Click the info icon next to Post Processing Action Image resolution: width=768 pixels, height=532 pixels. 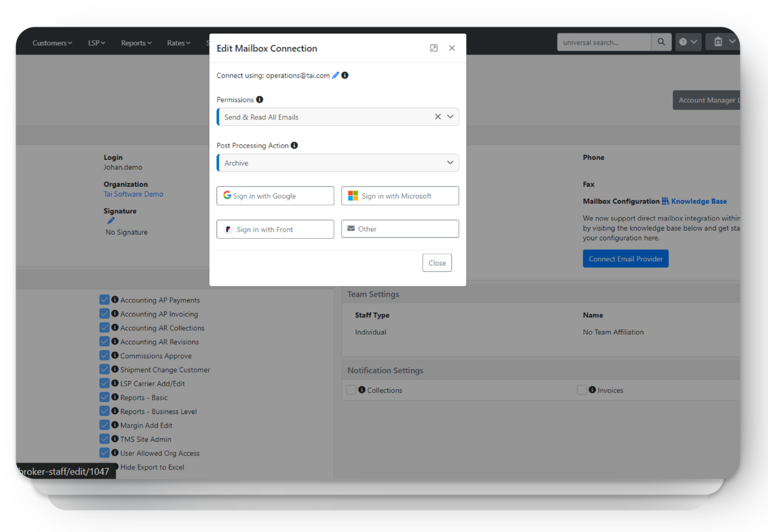point(294,145)
